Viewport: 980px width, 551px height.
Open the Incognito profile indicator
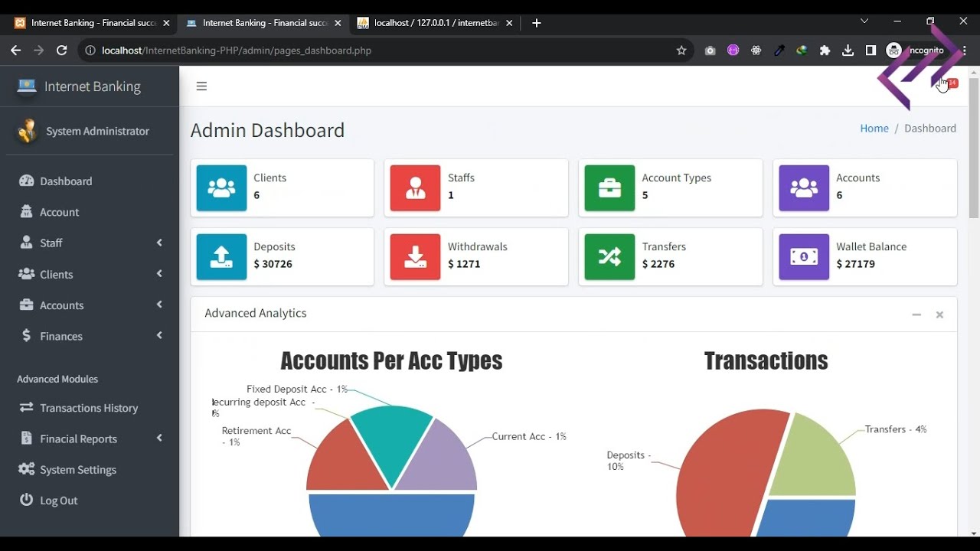point(915,51)
